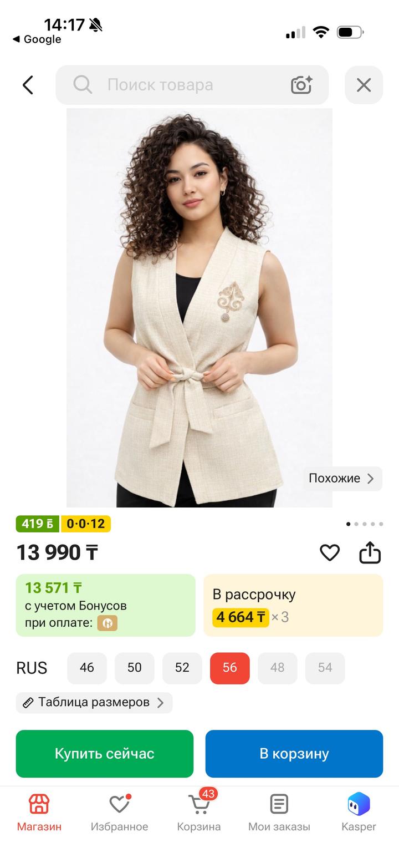Open the Корзина cart icon

click(x=198, y=804)
